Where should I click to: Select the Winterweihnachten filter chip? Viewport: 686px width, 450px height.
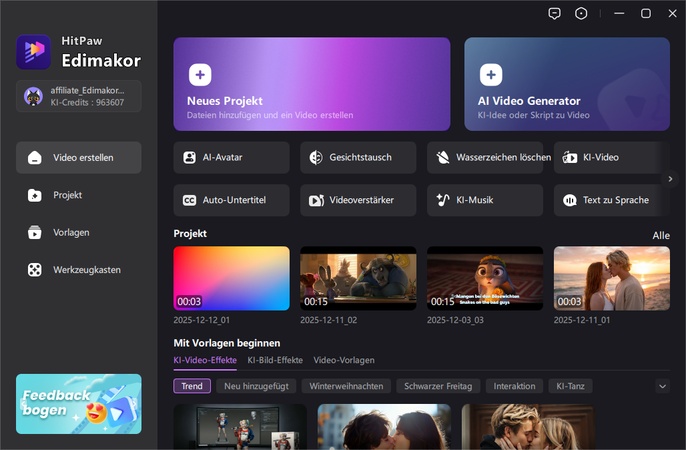click(x=346, y=386)
